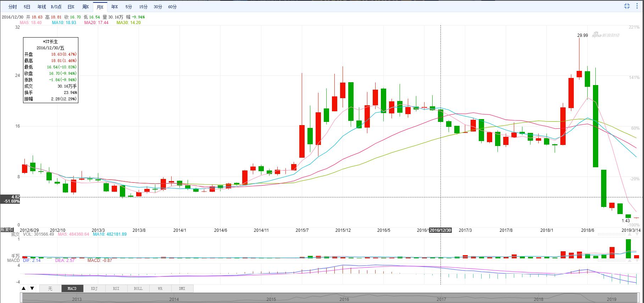Show the BOLL indicator
This screenshot has height=303, width=644.
(138, 288)
